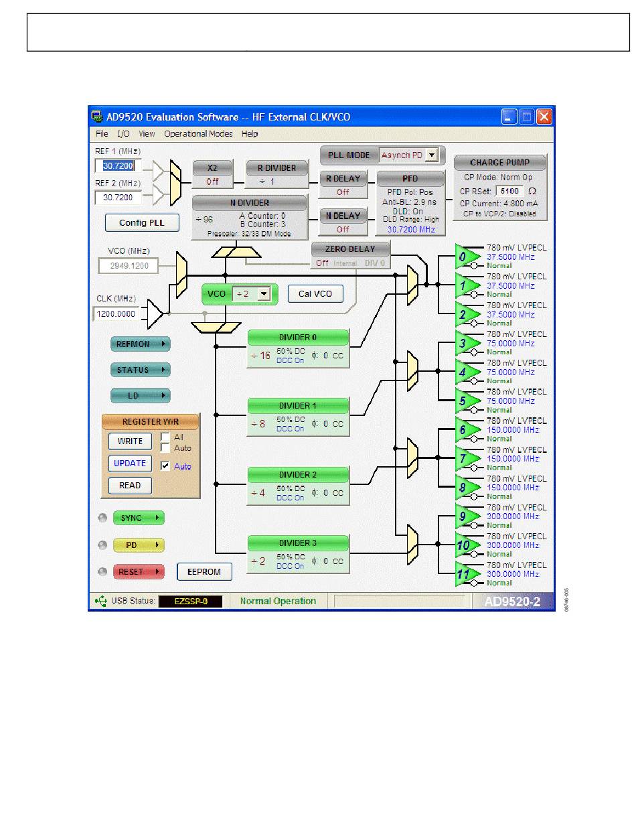Viewport: 636px width, 840px height.
Task: Open the DIVIDER 0 block
Action: coord(299,350)
